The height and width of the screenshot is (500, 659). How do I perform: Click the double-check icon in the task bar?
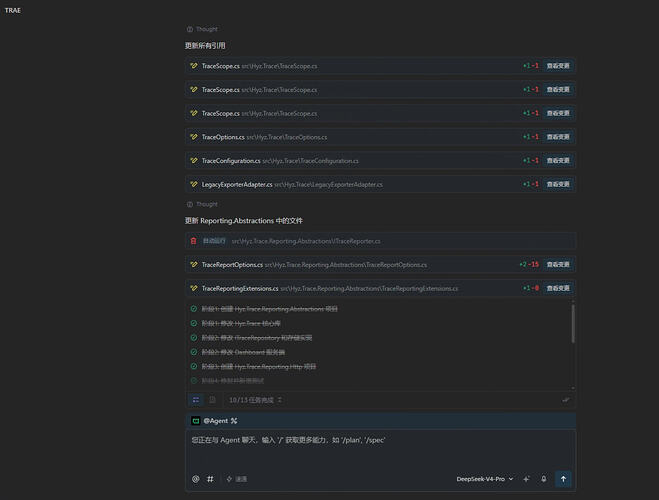566,400
